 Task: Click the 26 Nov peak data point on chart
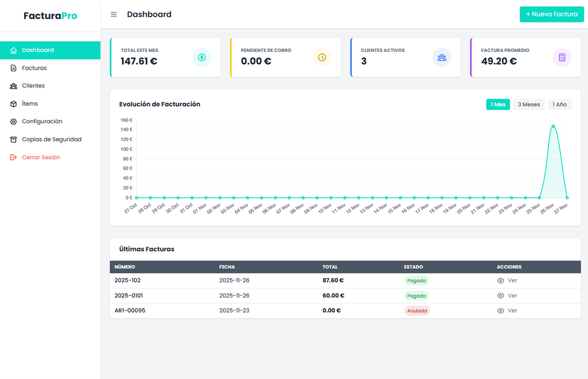pyautogui.click(x=553, y=126)
